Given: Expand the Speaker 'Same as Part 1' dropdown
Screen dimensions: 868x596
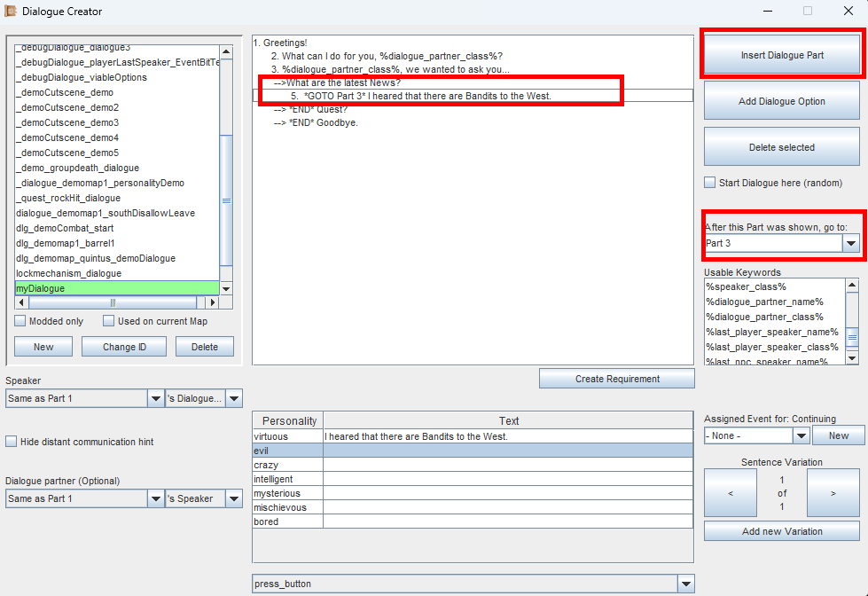Looking at the screenshot, I should click(x=155, y=399).
